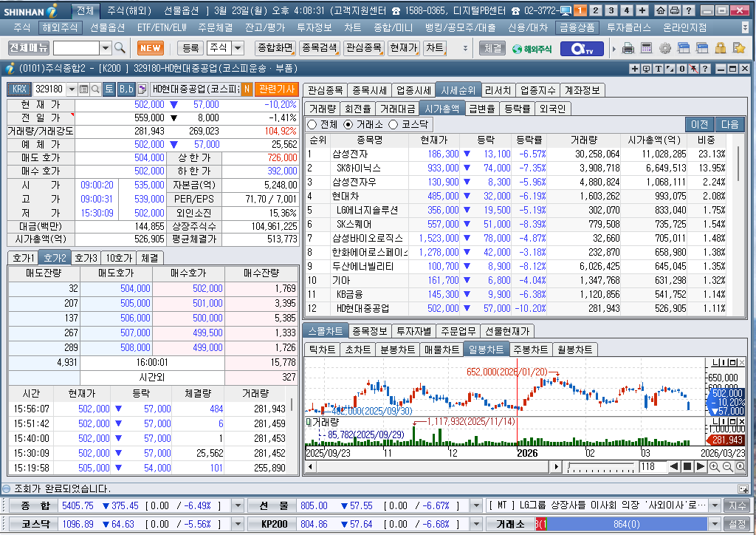Click the 다음 page button

coord(730,124)
